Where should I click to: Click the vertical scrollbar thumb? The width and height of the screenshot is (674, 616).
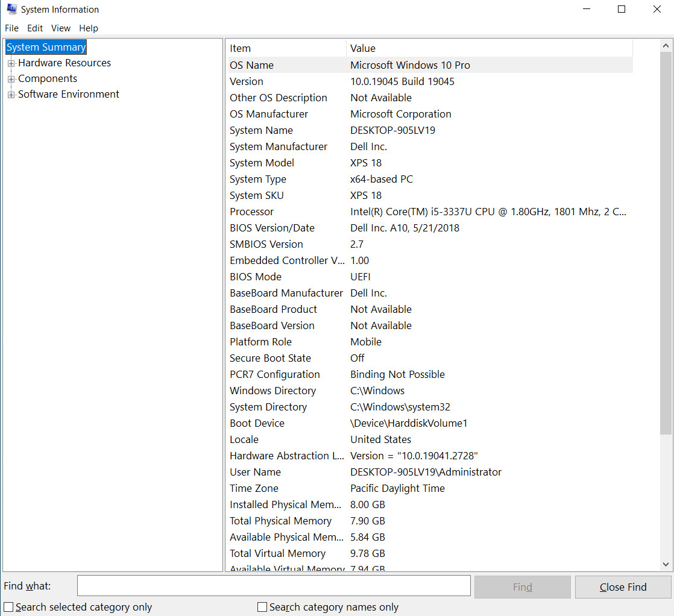pos(666,243)
